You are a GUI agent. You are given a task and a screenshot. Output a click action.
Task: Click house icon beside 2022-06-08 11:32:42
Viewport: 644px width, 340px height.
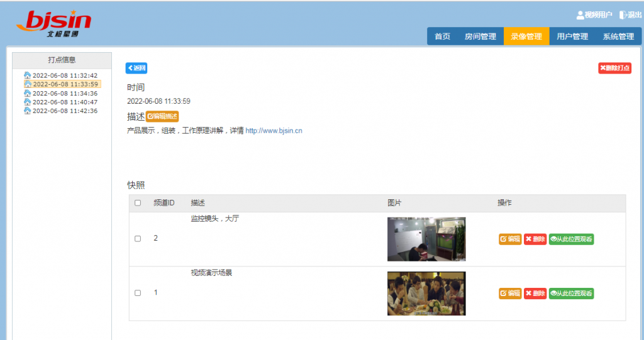coord(28,75)
